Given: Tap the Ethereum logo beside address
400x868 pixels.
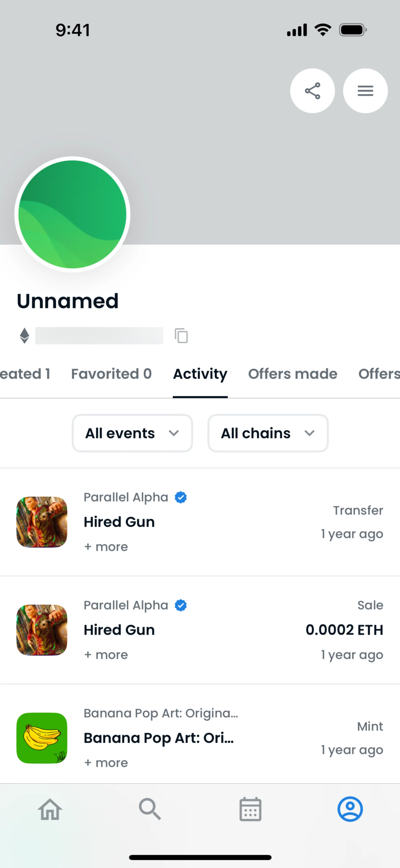Looking at the screenshot, I should [x=24, y=336].
